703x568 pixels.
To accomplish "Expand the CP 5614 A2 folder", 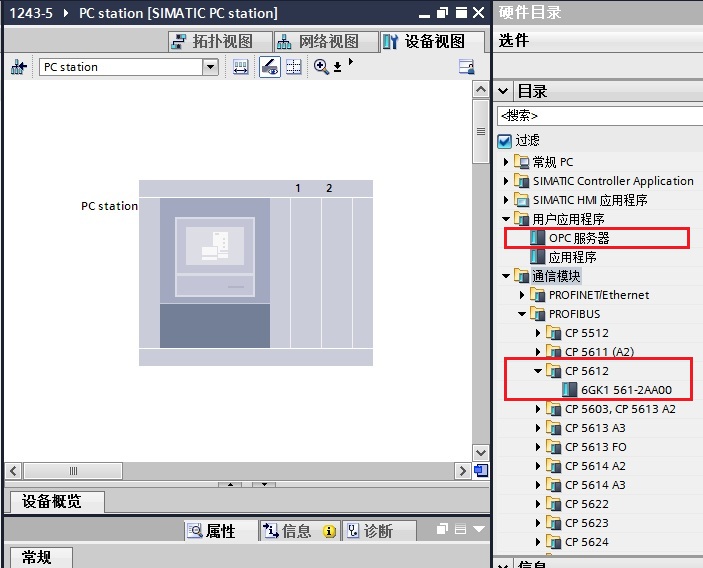I will click(538, 466).
